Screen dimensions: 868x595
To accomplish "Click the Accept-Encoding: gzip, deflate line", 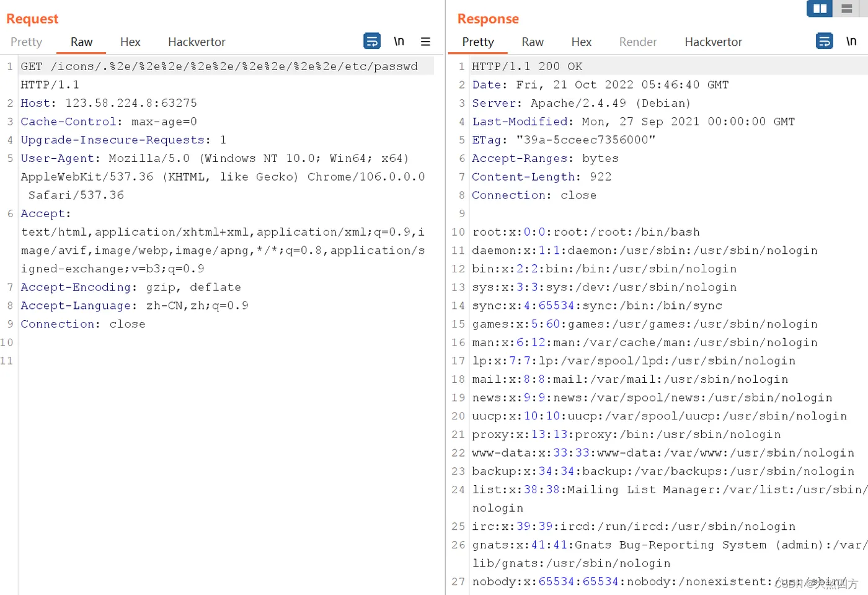I will 131,287.
